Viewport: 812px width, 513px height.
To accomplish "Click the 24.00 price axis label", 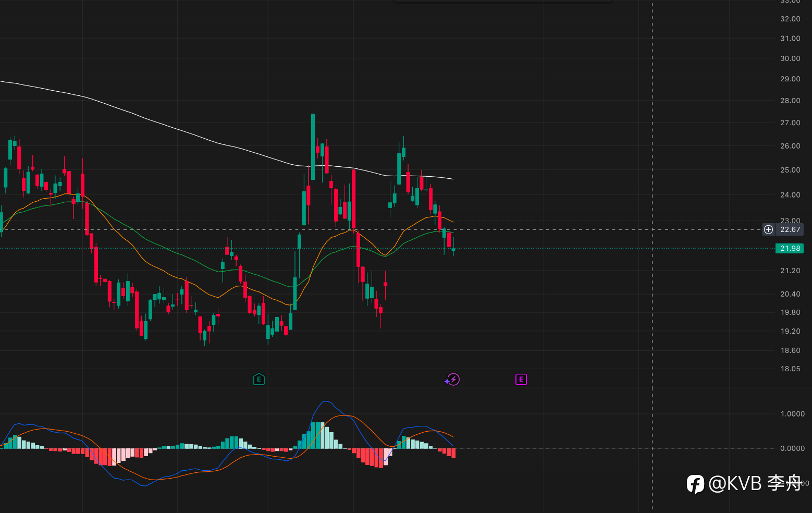I will coord(790,195).
